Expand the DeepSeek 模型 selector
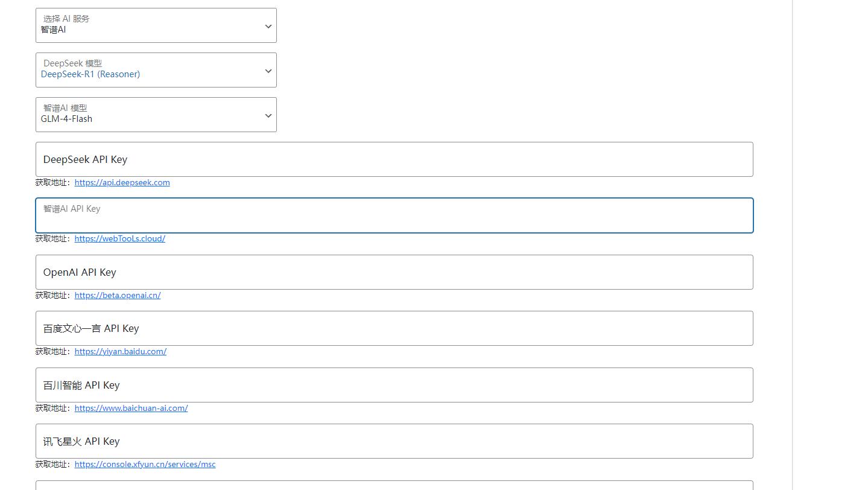Viewport: 868px width, 490px height. coord(156,70)
